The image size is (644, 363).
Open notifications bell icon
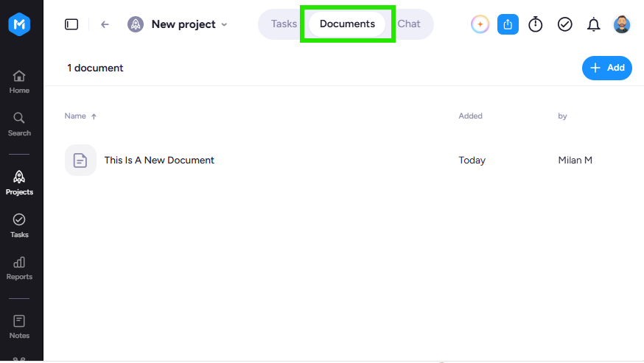click(593, 24)
